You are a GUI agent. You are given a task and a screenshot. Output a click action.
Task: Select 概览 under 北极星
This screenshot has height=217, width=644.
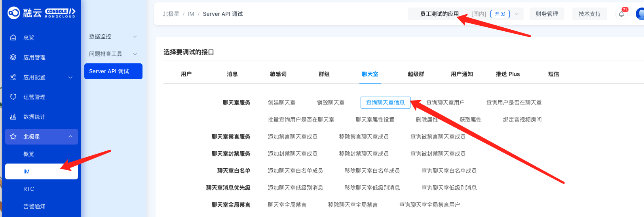click(29, 154)
